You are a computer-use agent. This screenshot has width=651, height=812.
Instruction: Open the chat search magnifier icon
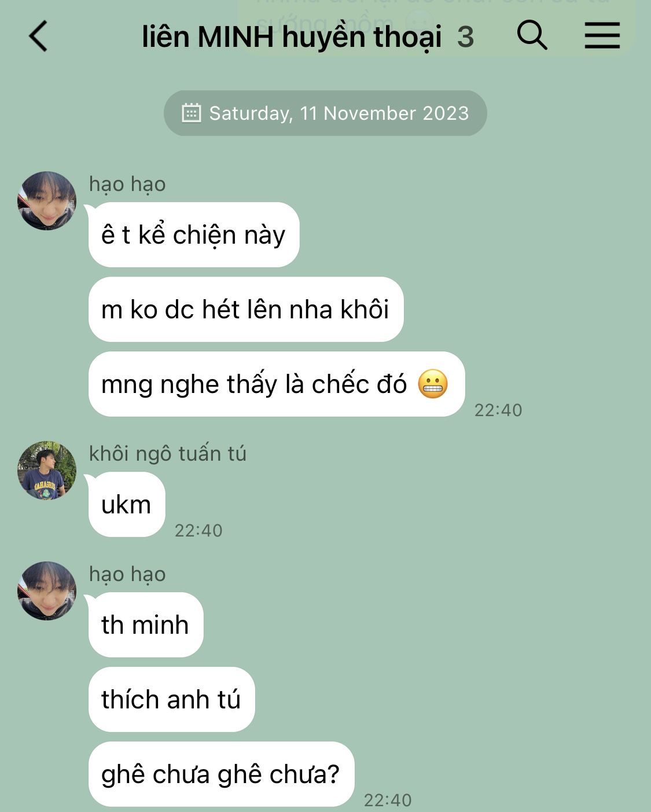[532, 35]
